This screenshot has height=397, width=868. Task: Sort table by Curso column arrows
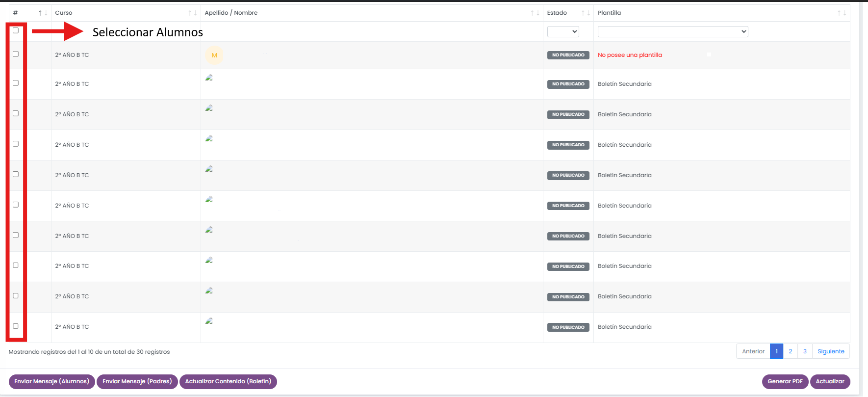tap(193, 13)
